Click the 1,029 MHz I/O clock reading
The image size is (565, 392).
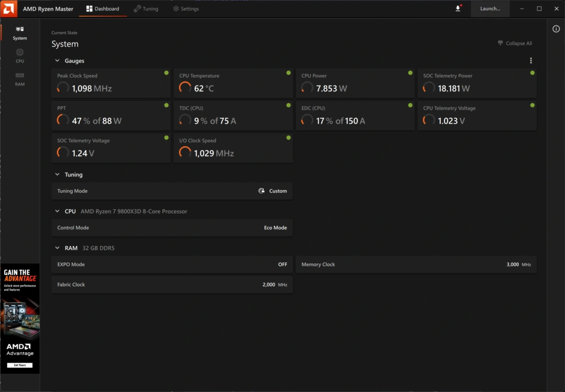(x=214, y=153)
